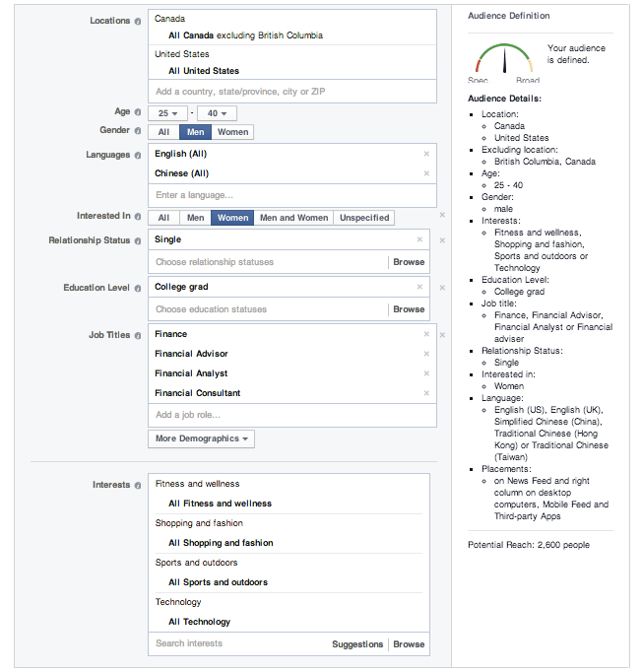Set Interested In to All
The image size is (643, 672).
pos(163,218)
